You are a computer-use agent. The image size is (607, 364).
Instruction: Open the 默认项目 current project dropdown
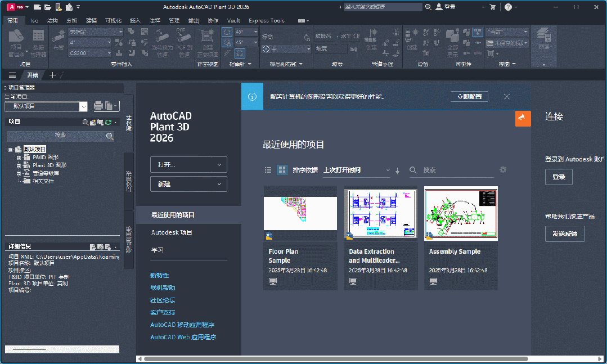point(46,106)
